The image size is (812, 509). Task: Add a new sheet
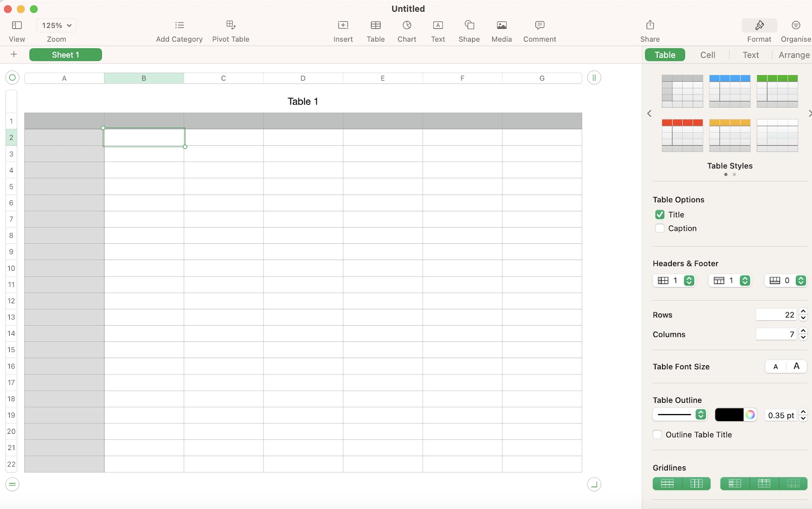pyautogui.click(x=14, y=54)
